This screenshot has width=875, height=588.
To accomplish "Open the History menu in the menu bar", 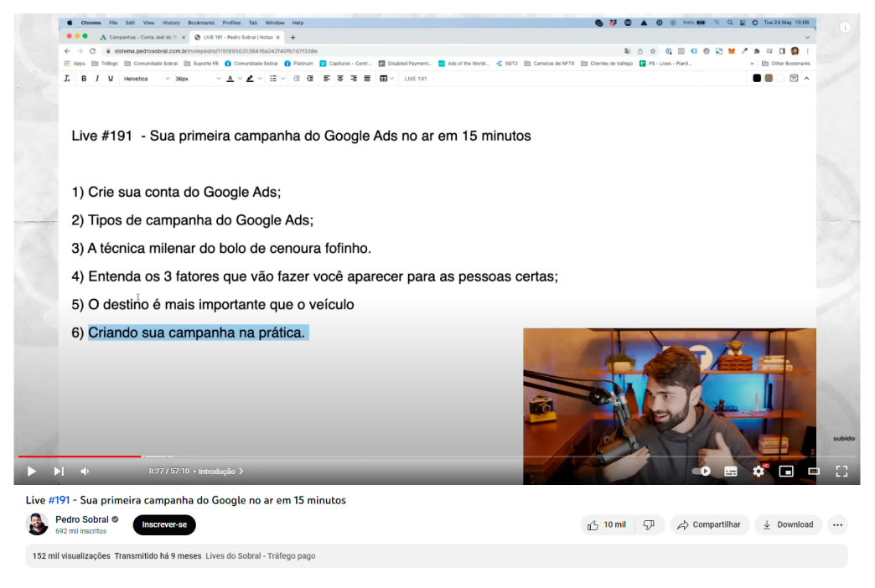I will pyautogui.click(x=171, y=23).
